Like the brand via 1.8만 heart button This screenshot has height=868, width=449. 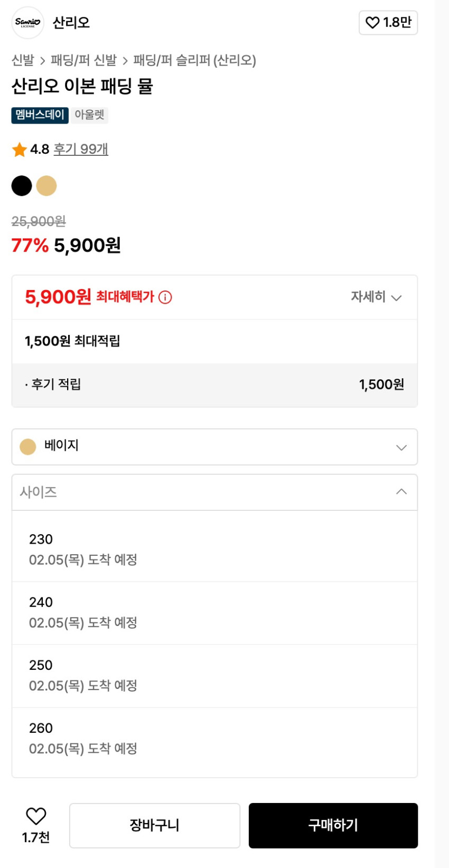[x=388, y=23]
